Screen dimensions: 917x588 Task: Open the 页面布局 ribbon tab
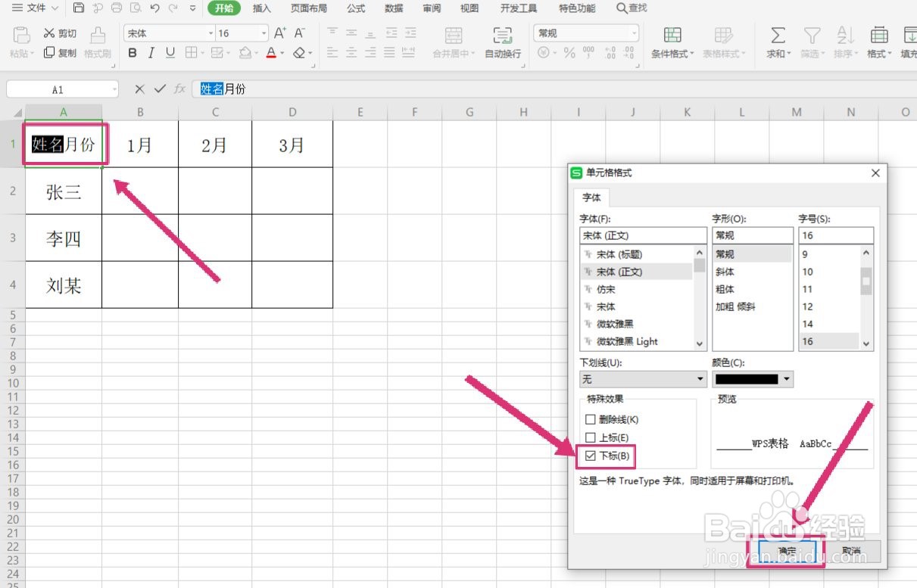point(309,8)
